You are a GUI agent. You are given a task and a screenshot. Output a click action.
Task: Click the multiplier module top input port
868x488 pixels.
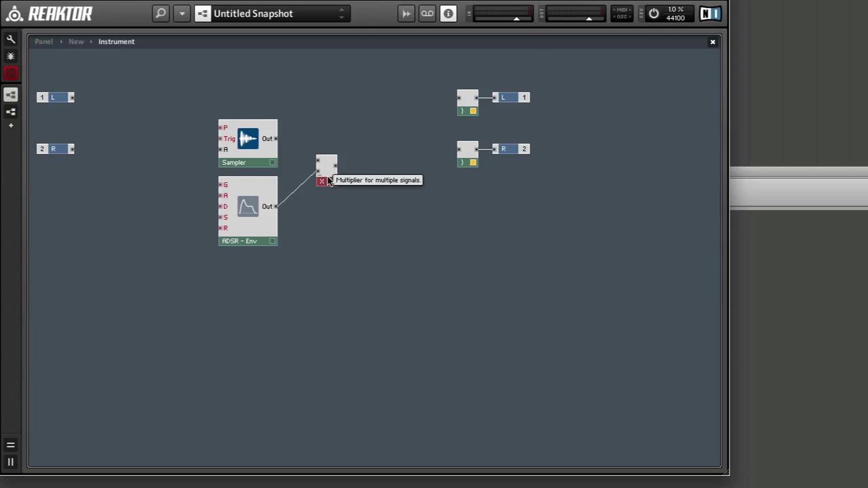click(x=318, y=160)
